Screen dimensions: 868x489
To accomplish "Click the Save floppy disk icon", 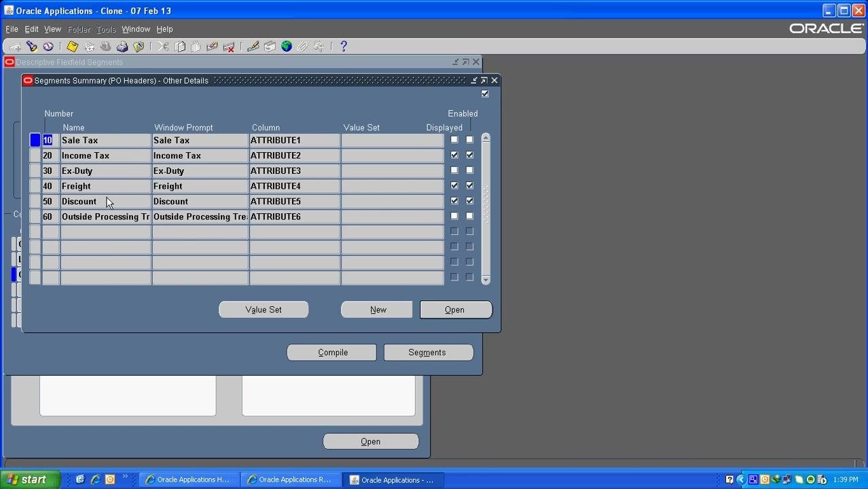I will (72, 47).
